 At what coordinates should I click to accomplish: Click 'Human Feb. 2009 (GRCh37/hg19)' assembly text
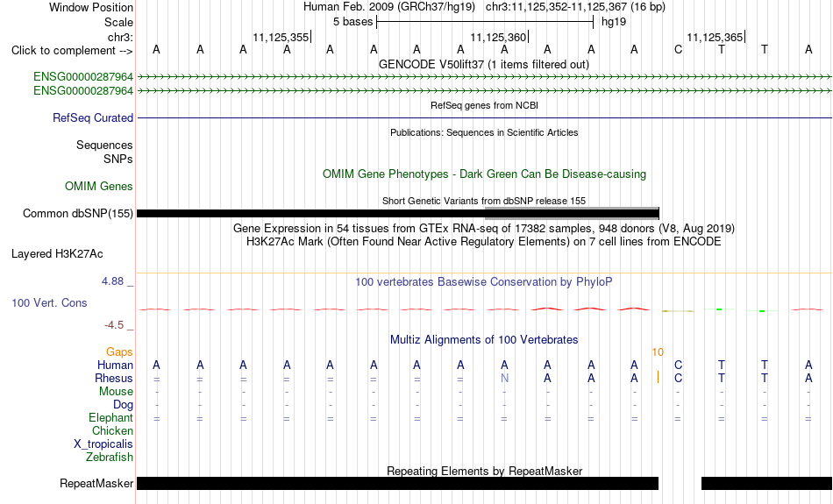[388, 7]
